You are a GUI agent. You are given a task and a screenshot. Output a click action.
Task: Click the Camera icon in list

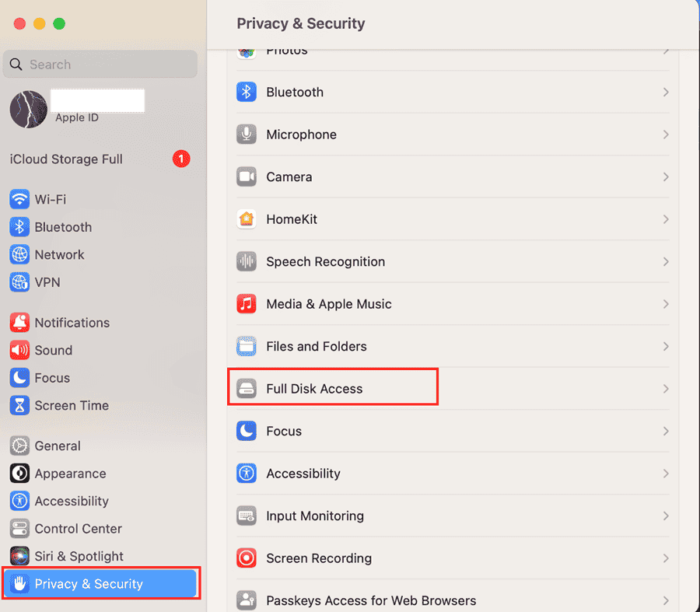247,177
